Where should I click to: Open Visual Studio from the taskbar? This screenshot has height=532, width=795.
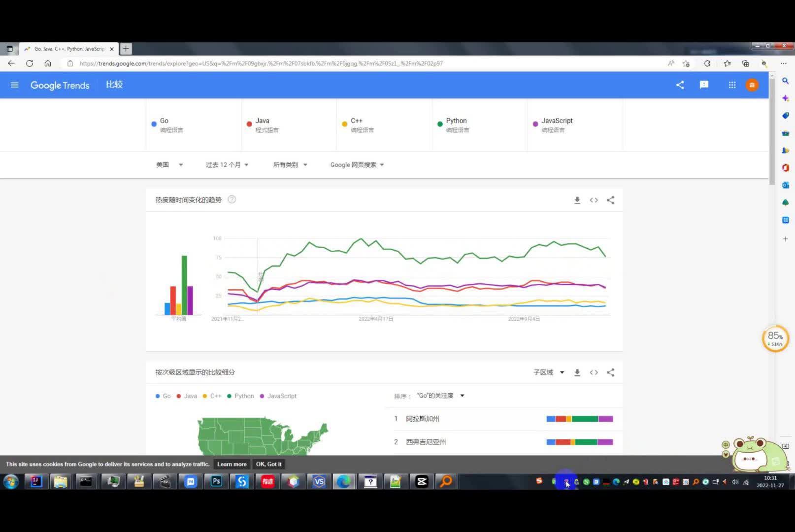click(319, 481)
